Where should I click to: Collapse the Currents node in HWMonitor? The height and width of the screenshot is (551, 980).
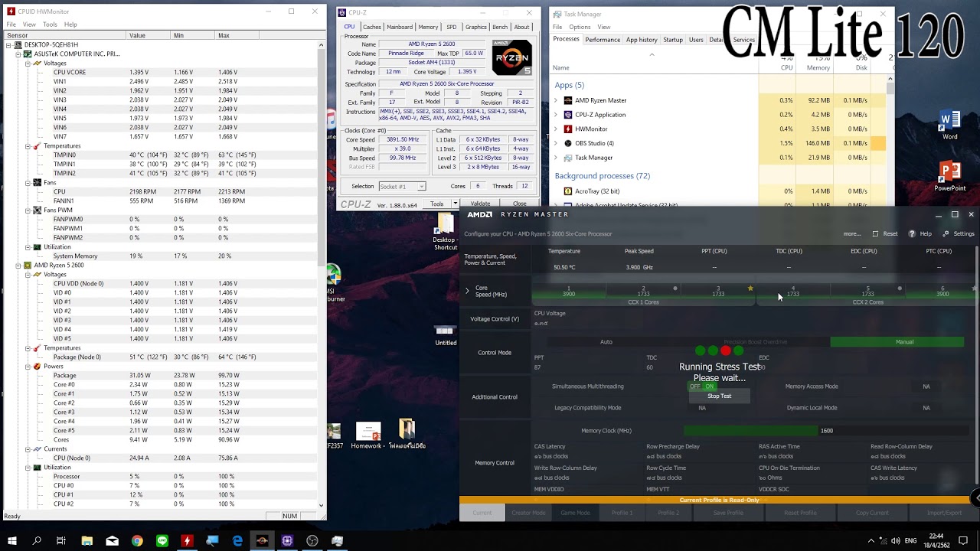pyautogui.click(x=28, y=449)
